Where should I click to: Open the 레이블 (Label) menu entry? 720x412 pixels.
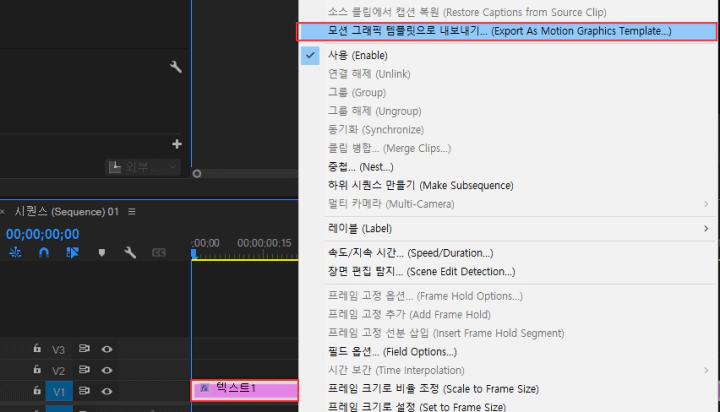(360, 228)
